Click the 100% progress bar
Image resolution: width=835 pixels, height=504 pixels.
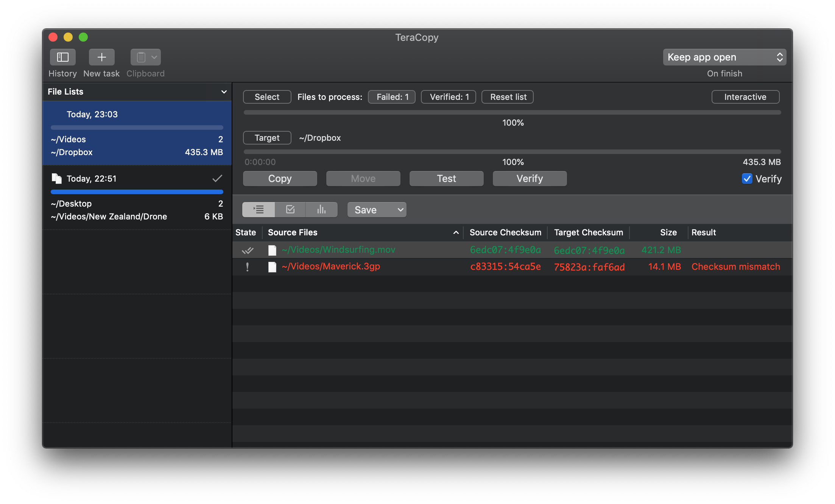(x=513, y=112)
